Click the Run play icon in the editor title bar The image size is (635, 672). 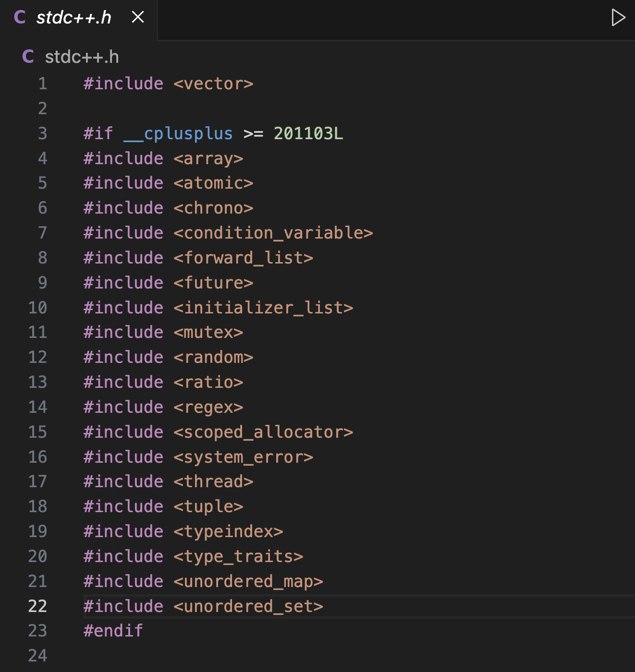click(618, 18)
